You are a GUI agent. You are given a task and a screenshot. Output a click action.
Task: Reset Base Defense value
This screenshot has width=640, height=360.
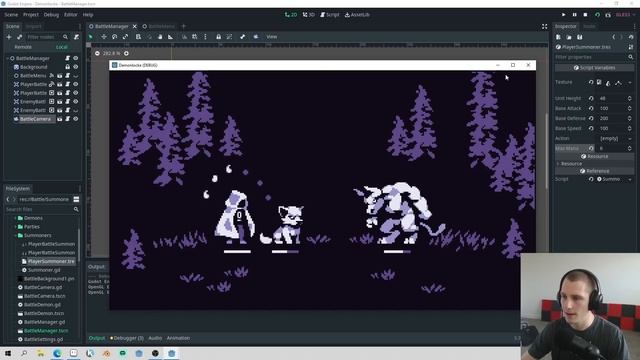click(x=591, y=118)
